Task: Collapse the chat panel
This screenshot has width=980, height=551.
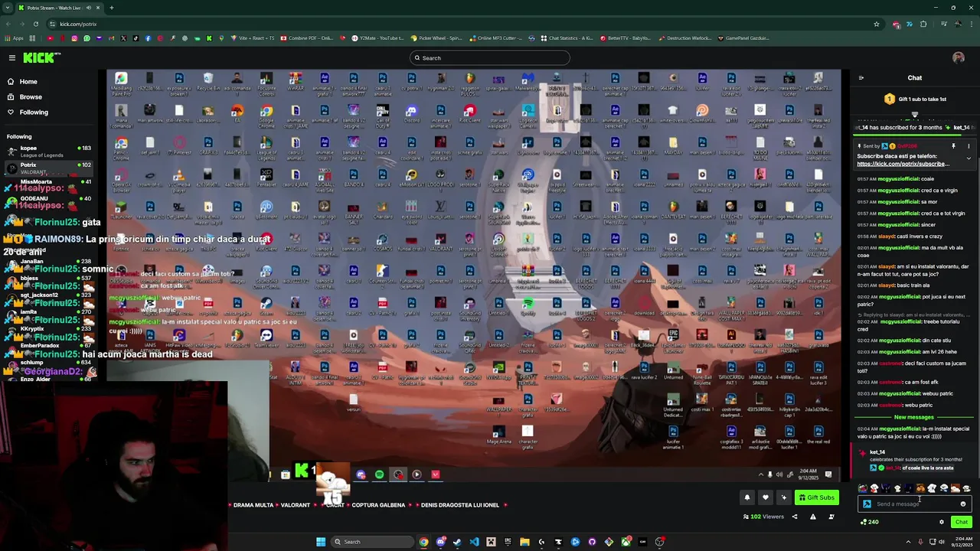Action: 861,77
